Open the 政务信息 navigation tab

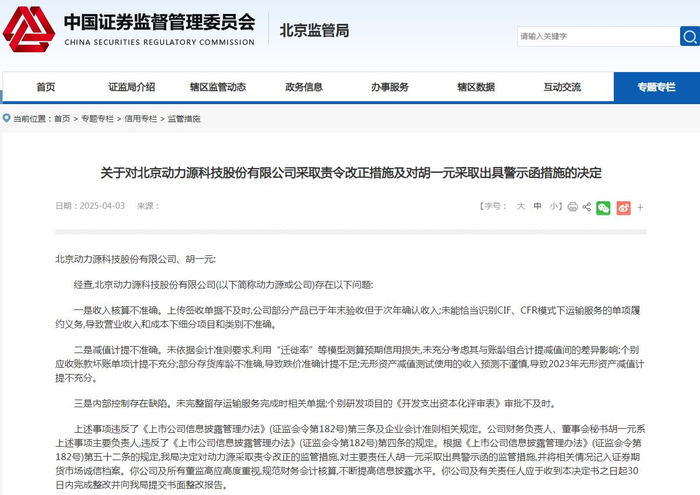click(x=304, y=87)
